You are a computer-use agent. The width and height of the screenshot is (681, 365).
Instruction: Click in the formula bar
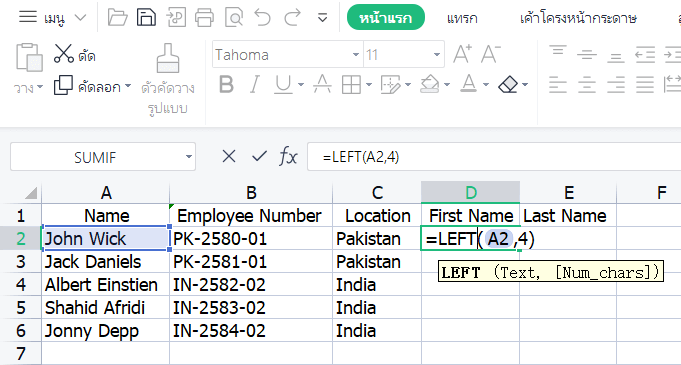[x=494, y=157]
